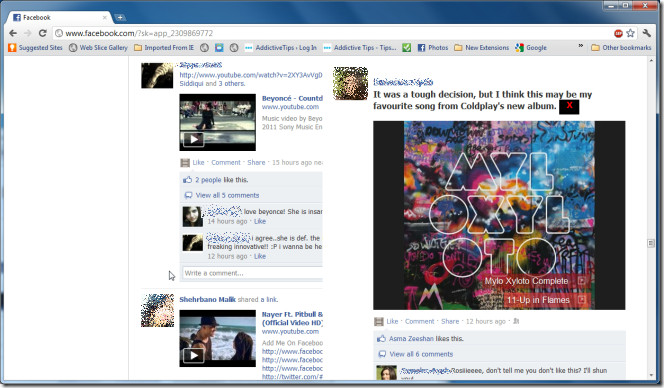Open the '3 others' likers link
The image size is (664, 388).
(231, 83)
